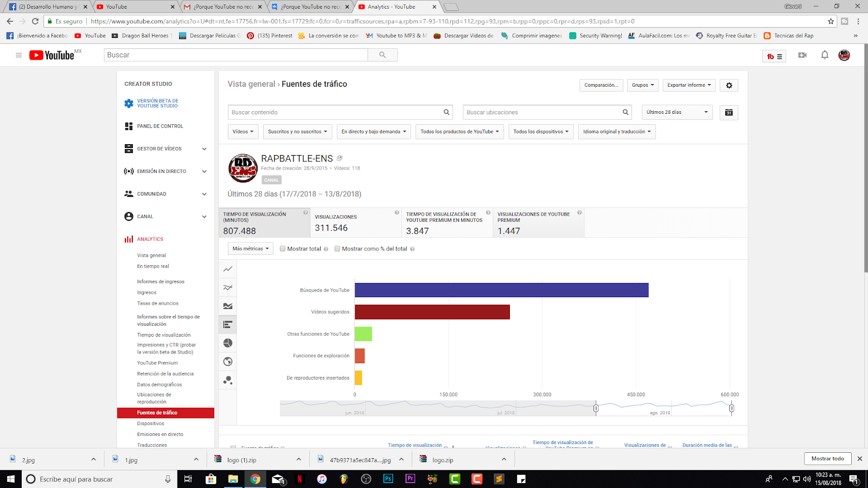Bookmark this page with the star icon

831,21
